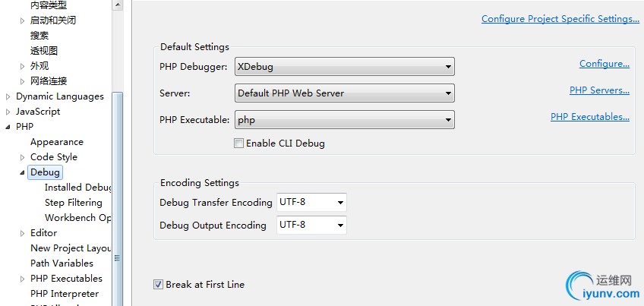The height and width of the screenshot is (306, 644).
Task: Expand the 网络连接 tree arrow
Action: click(23, 81)
